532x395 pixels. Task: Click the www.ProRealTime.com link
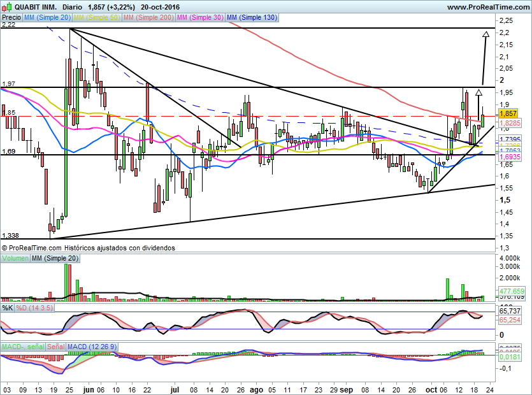pyautogui.click(x=487, y=6)
